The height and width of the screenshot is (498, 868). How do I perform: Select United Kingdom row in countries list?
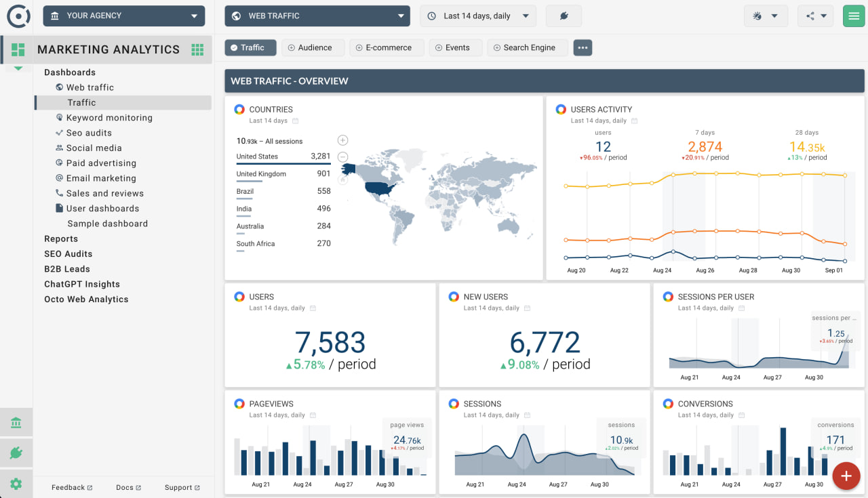[283, 175]
